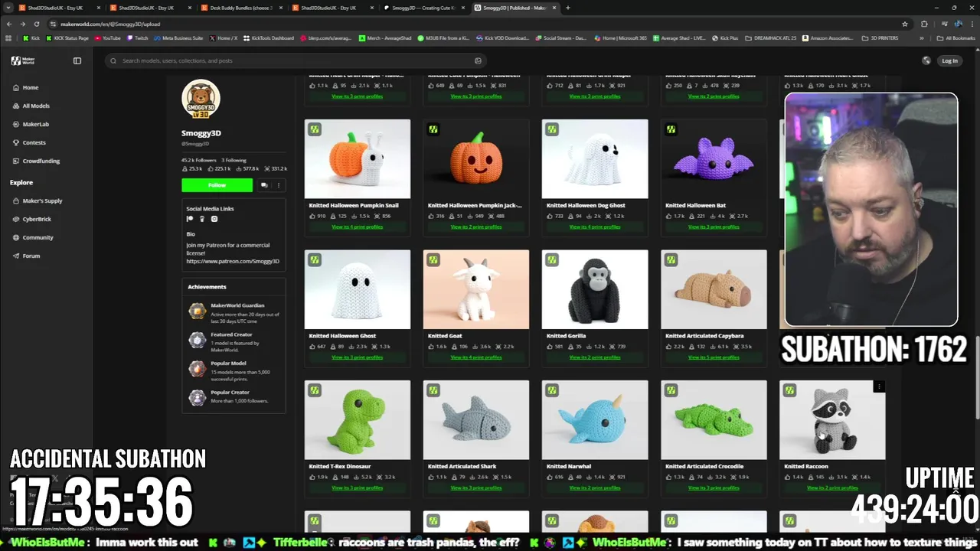Bookmark this page with the star icon
The height and width of the screenshot is (551, 980).
905,24
